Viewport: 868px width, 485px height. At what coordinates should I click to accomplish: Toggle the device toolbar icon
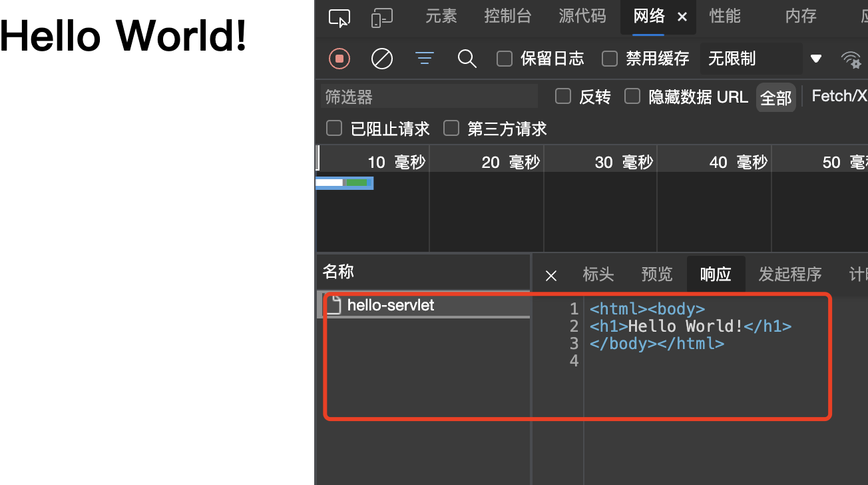coord(381,18)
